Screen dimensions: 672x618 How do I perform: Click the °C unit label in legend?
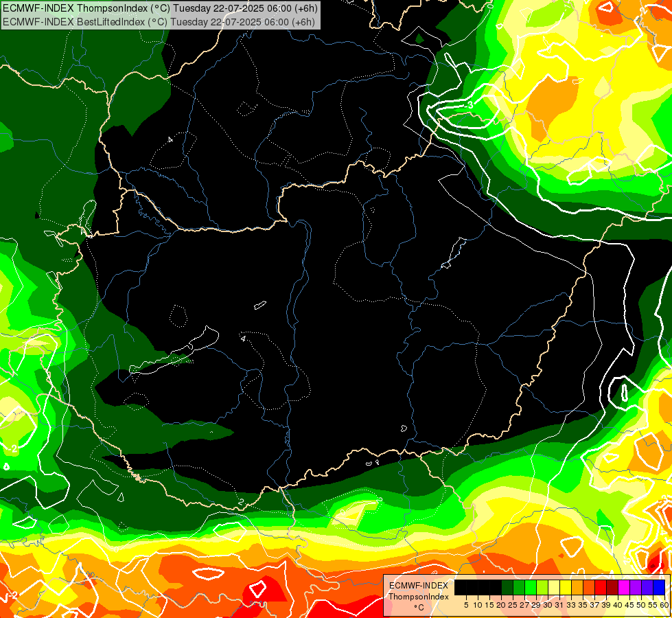[x=419, y=608]
